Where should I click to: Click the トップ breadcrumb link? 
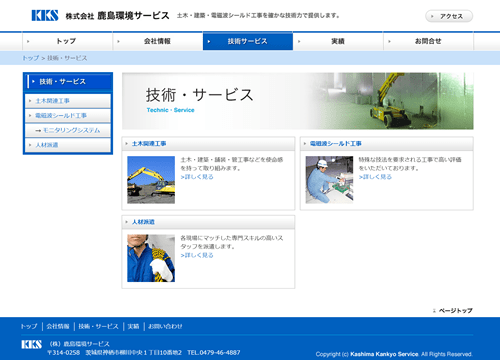click(31, 58)
